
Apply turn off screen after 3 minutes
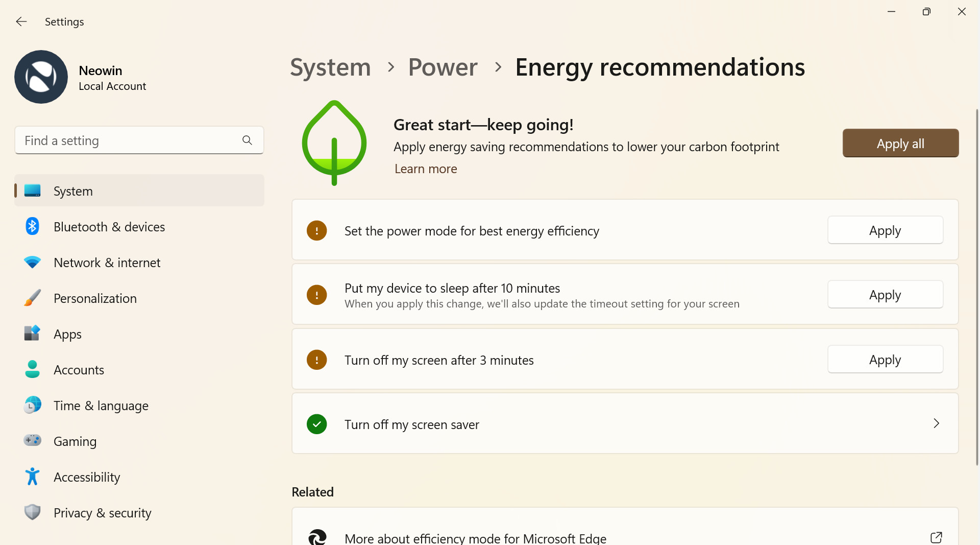point(885,360)
